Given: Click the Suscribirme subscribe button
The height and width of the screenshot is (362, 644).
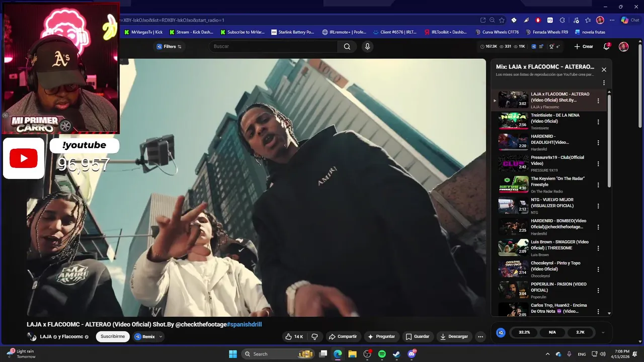Looking at the screenshot, I should 113,336.
